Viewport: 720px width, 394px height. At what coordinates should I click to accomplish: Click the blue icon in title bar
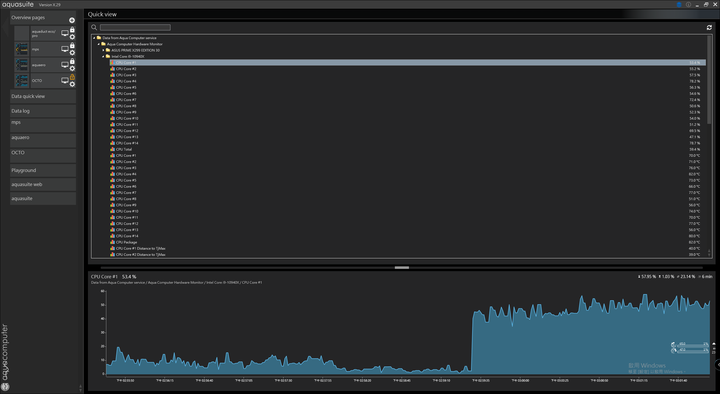(x=679, y=5)
